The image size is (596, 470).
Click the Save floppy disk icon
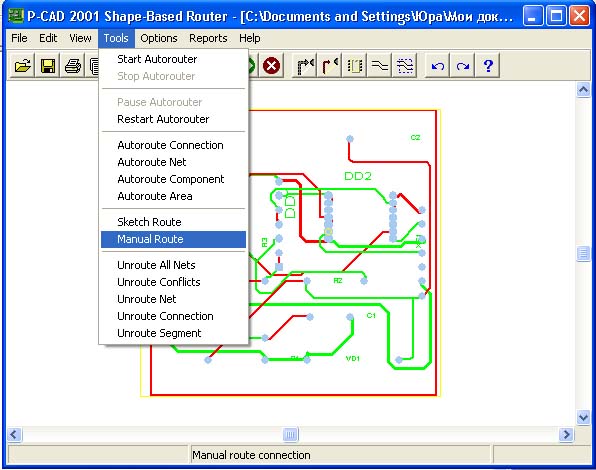(47, 66)
